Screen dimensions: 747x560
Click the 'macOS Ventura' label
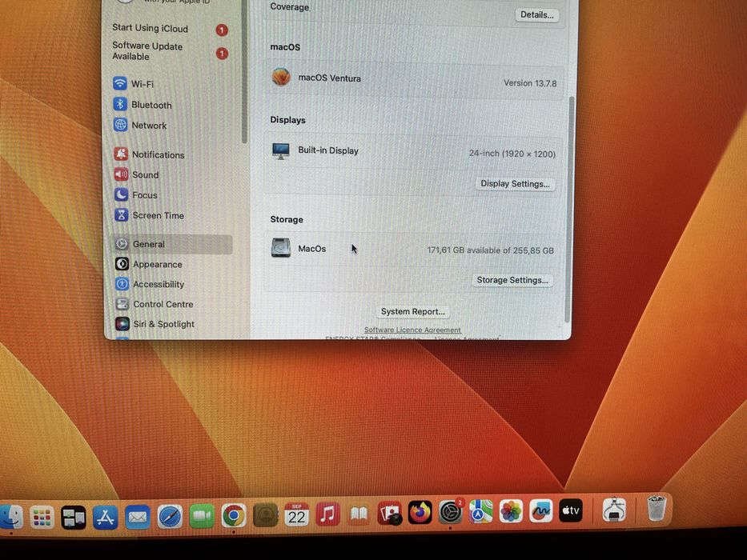(329, 78)
